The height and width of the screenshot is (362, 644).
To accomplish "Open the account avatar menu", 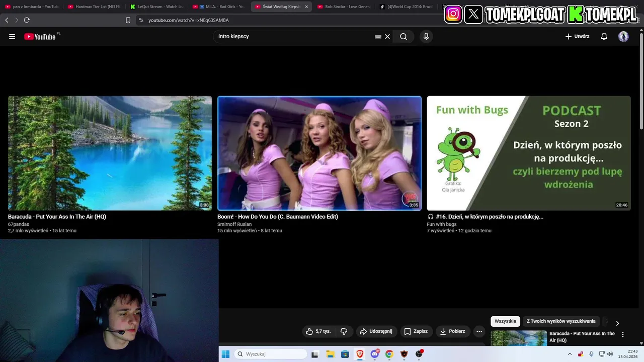I will (623, 36).
